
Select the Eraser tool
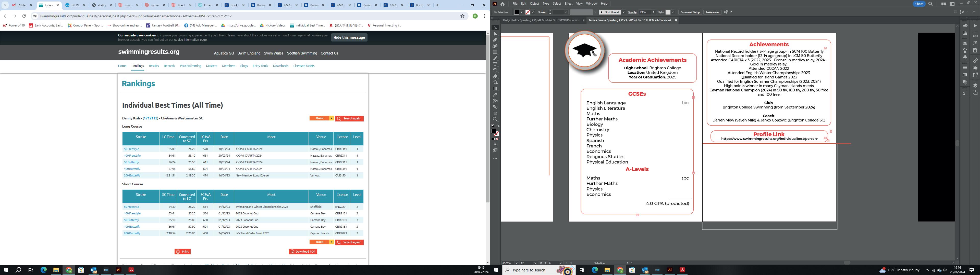tap(495, 76)
